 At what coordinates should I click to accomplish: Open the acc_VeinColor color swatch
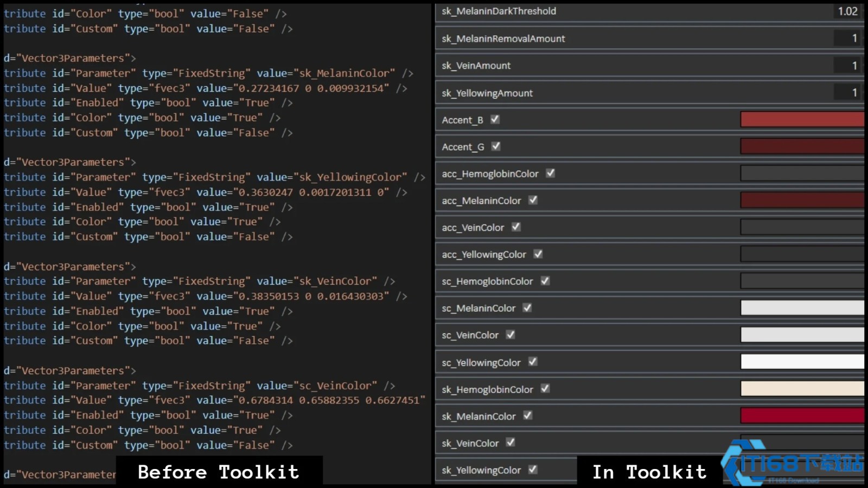[x=802, y=227]
